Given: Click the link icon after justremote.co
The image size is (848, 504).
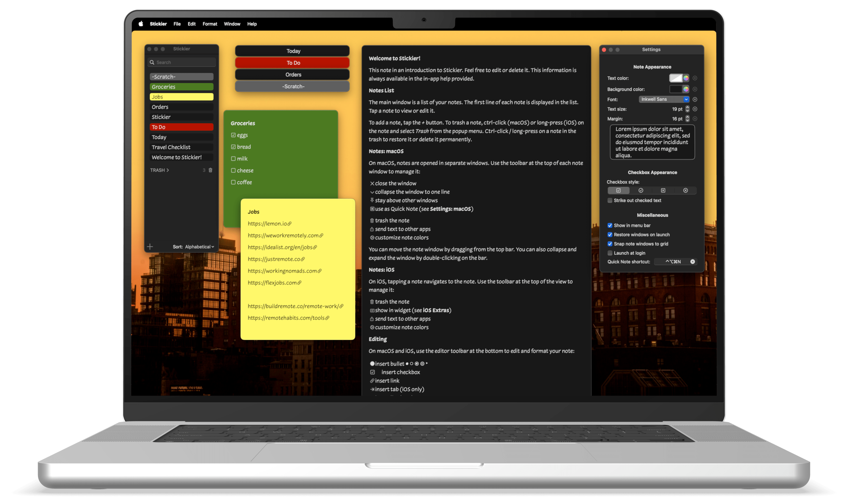Looking at the screenshot, I should pos(303,259).
